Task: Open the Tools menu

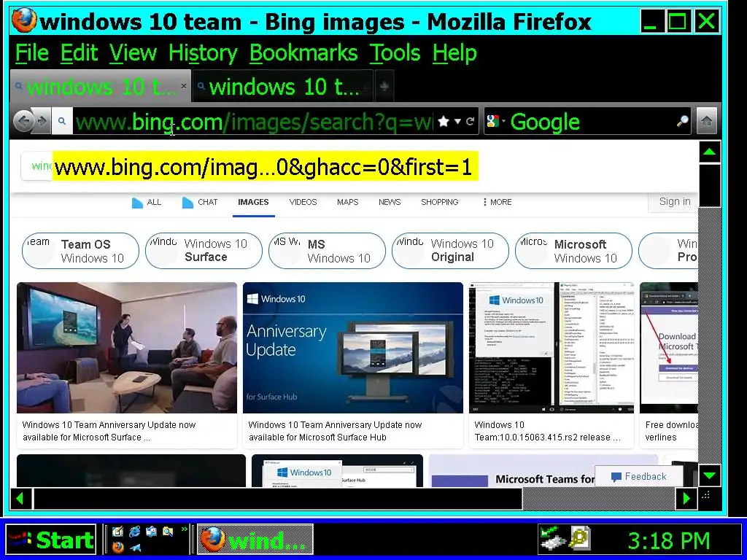Action: (395, 52)
